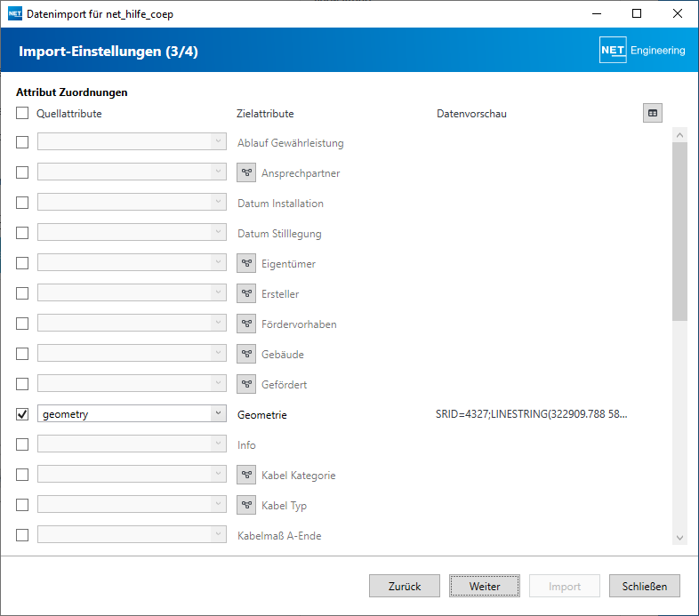Close dialog via Schließen button

point(645,587)
